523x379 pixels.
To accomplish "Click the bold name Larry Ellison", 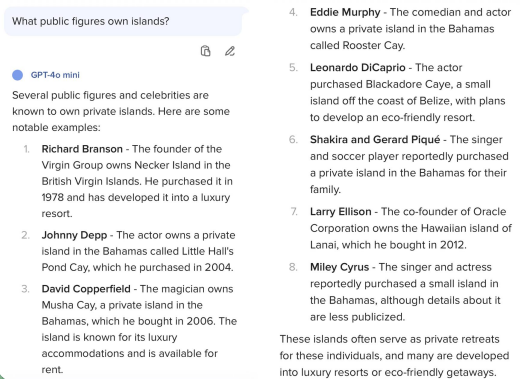I will click(x=341, y=212).
